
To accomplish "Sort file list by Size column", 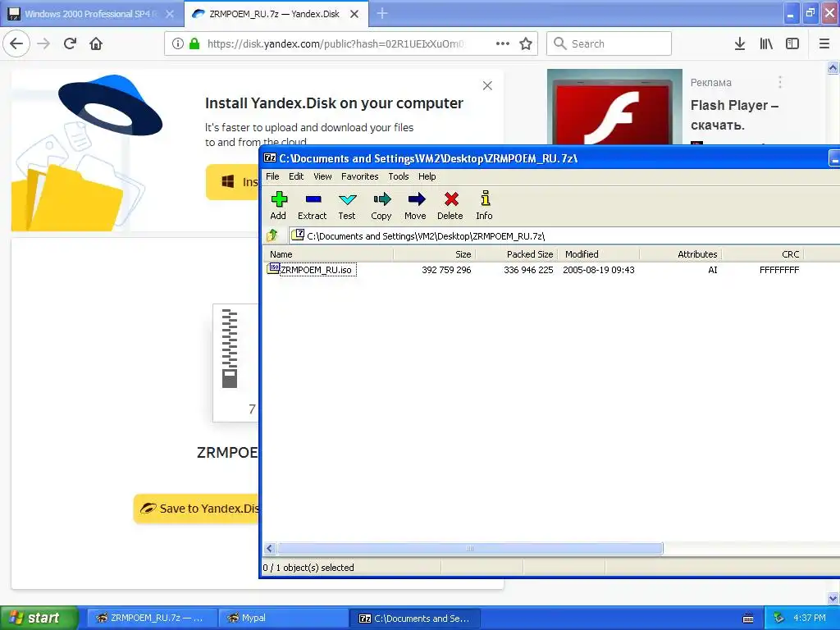I will tap(435, 254).
